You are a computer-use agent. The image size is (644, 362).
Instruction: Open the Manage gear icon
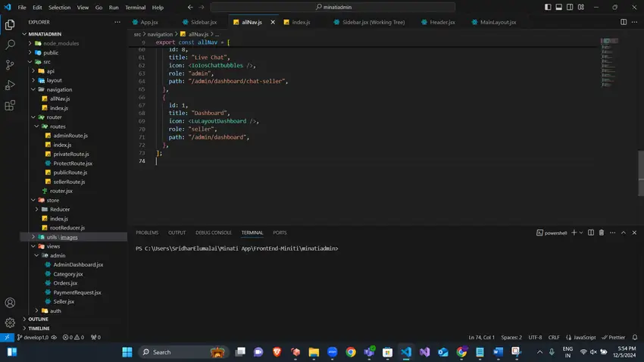(x=10, y=323)
